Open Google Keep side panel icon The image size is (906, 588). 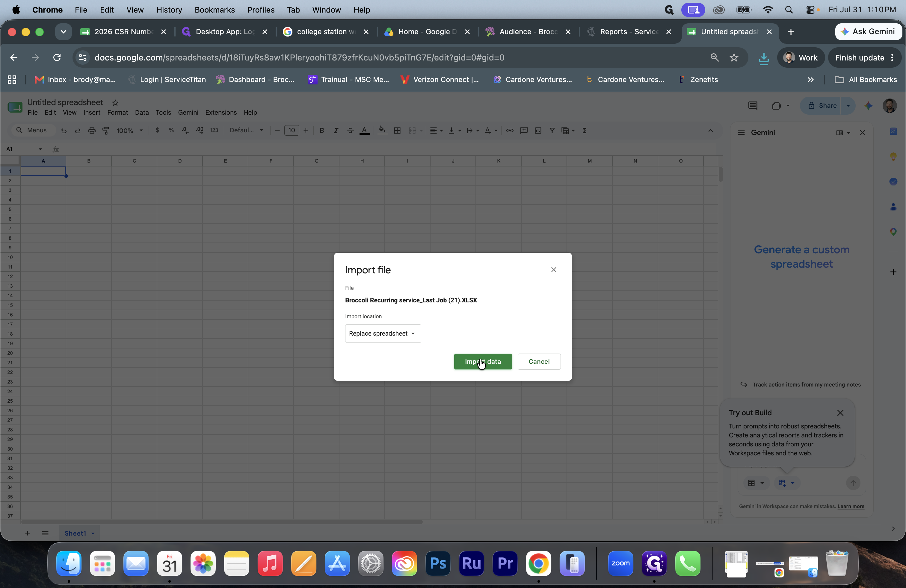tap(893, 157)
